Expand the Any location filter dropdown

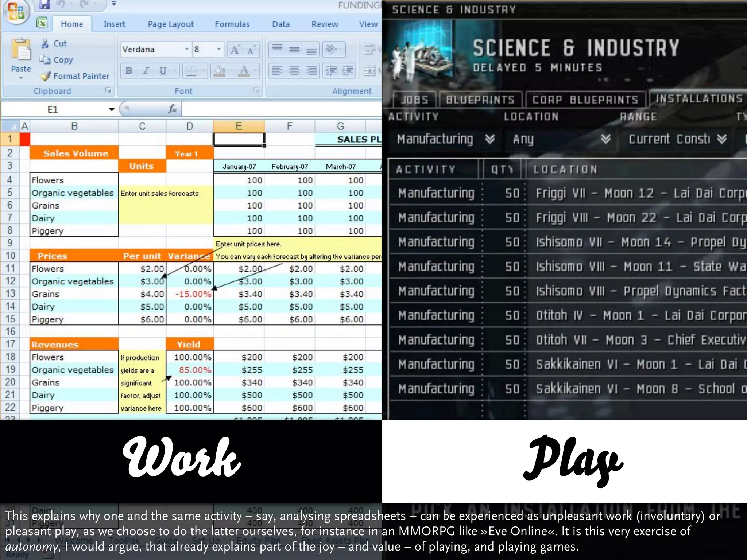coord(605,139)
